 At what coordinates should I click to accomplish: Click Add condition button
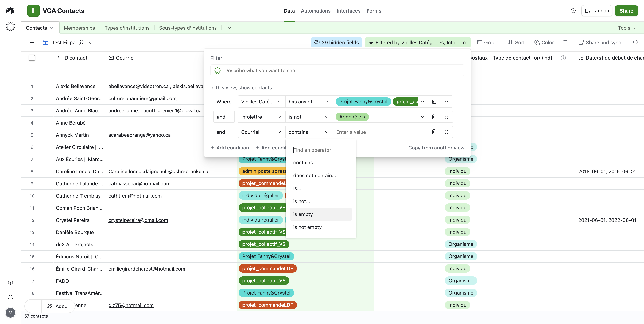coord(230,148)
